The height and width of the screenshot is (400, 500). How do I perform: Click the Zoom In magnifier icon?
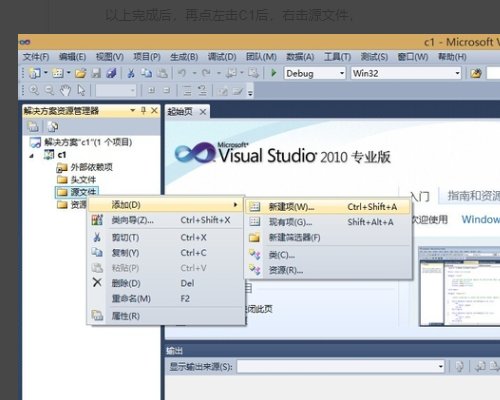tap(34, 90)
